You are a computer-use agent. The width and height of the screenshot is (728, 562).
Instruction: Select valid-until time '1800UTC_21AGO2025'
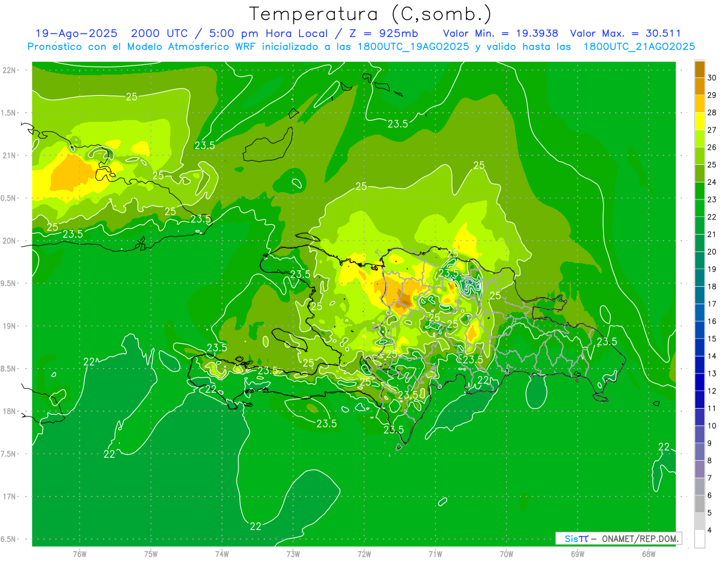coord(639,47)
